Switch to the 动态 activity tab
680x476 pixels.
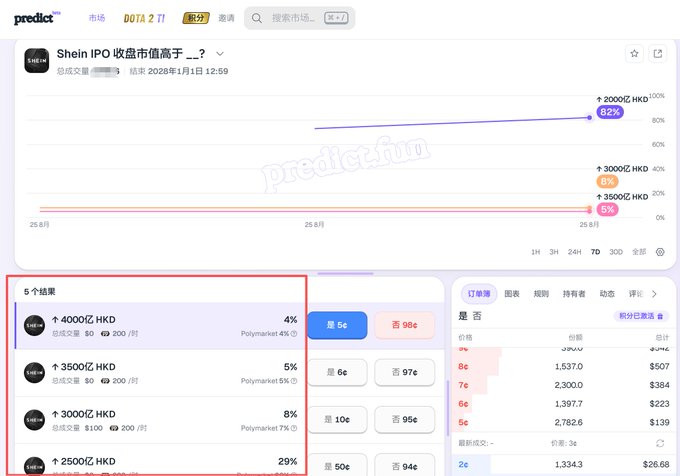[x=607, y=294]
